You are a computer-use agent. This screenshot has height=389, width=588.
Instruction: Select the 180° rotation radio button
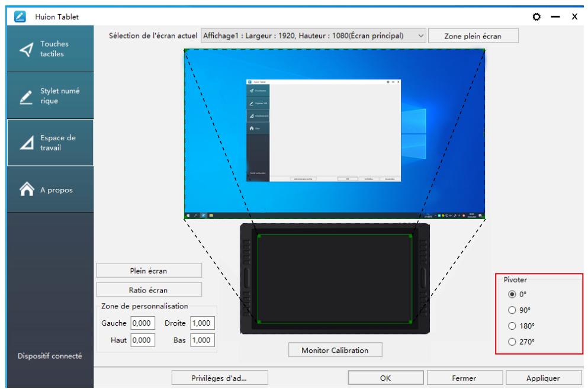click(x=512, y=326)
